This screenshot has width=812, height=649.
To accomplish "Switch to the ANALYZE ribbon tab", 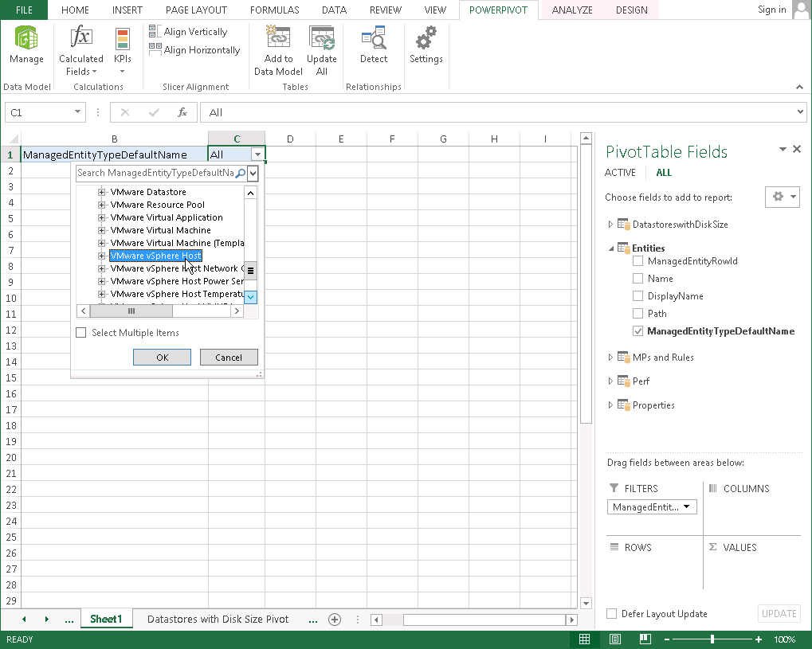I will click(x=572, y=10).
